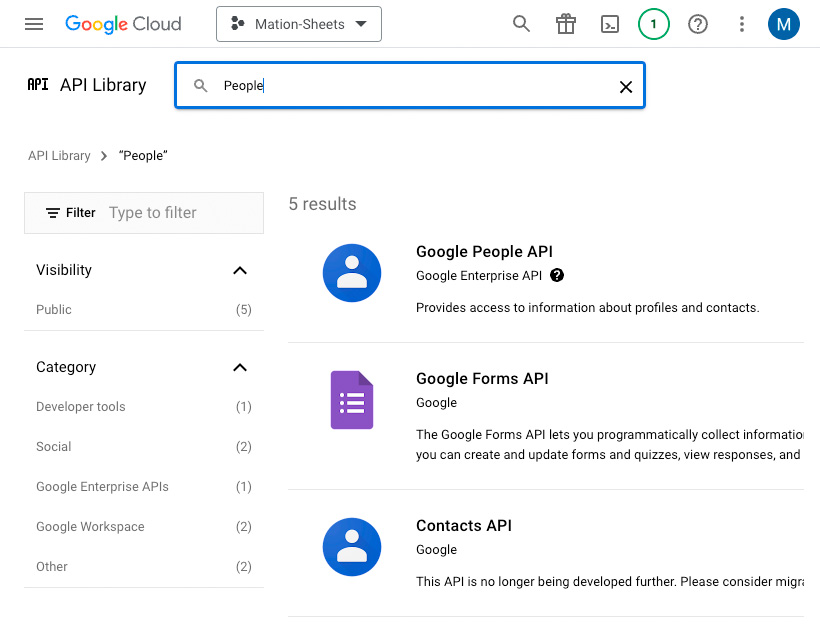
Task: Go to API Library breadcrumb link
Action: pyautogui.click(x=59, y=156)
